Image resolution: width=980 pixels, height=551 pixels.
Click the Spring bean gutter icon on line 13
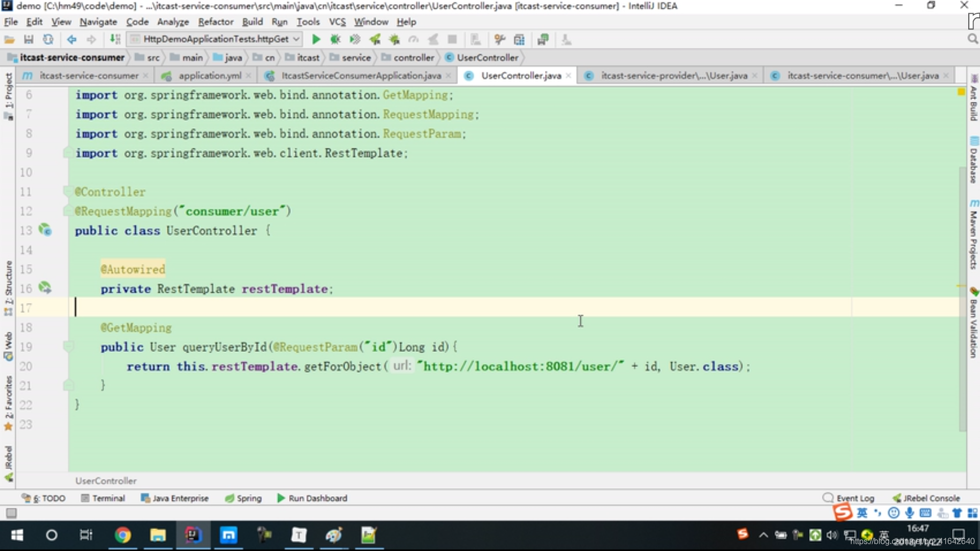point(45,230)
